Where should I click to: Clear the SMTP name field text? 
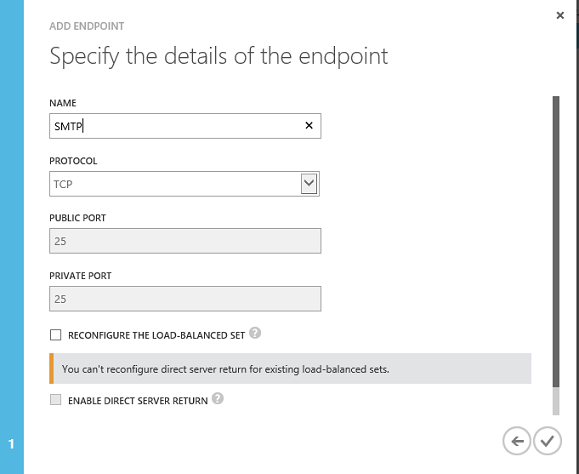309,126
